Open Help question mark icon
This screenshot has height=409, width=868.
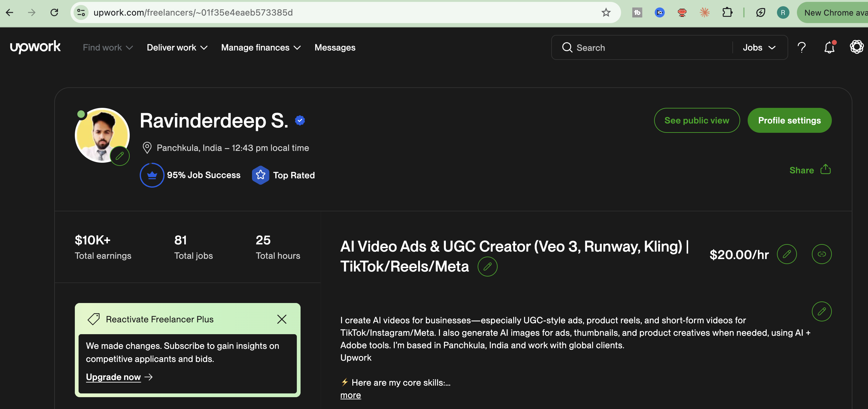coord(802,47)
